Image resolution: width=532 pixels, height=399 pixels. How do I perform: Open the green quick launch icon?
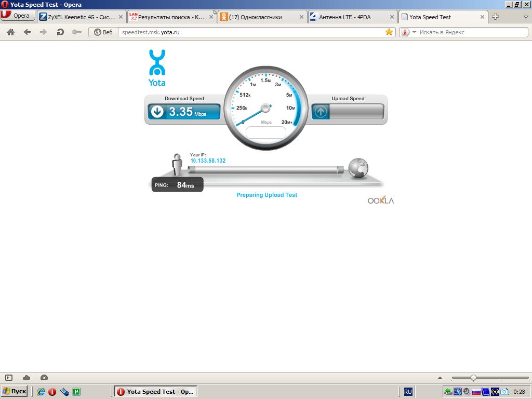[x=77, y=392]
